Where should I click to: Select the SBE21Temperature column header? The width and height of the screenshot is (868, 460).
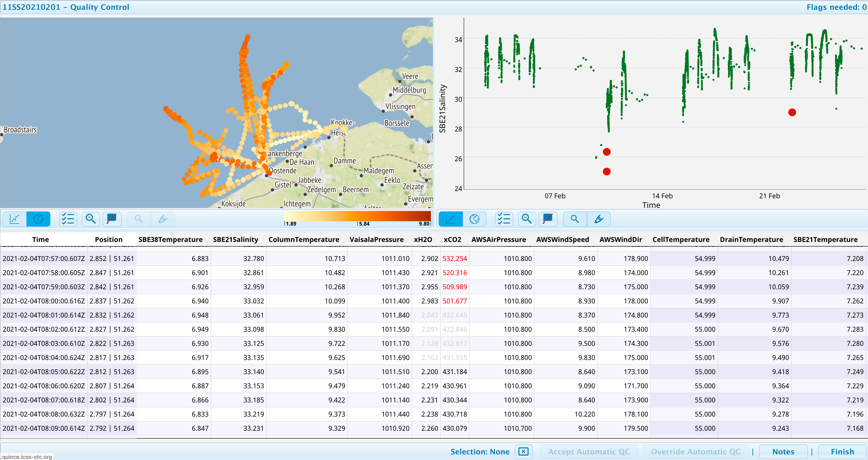pos(825,239)
